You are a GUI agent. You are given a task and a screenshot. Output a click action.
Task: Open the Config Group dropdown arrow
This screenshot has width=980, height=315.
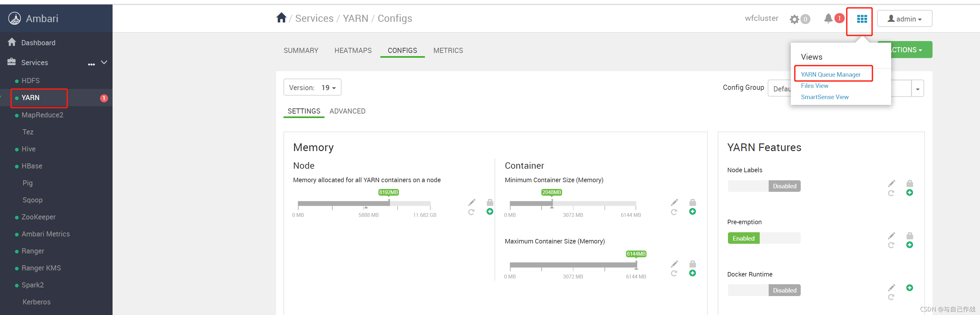[x=917, y=89]
